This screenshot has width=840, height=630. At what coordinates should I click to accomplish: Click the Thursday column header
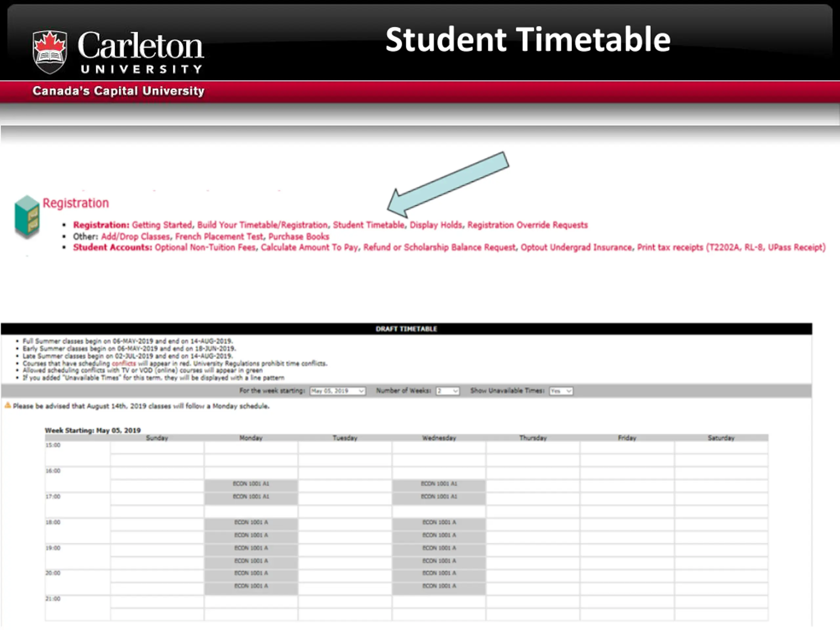[533, 438]
